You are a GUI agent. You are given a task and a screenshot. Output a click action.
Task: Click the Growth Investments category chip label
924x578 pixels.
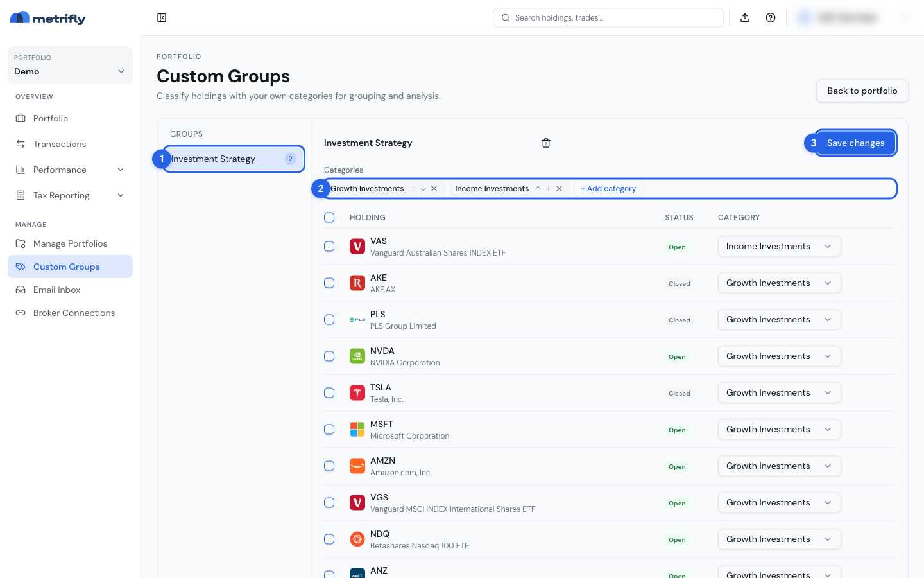(367, 189)
